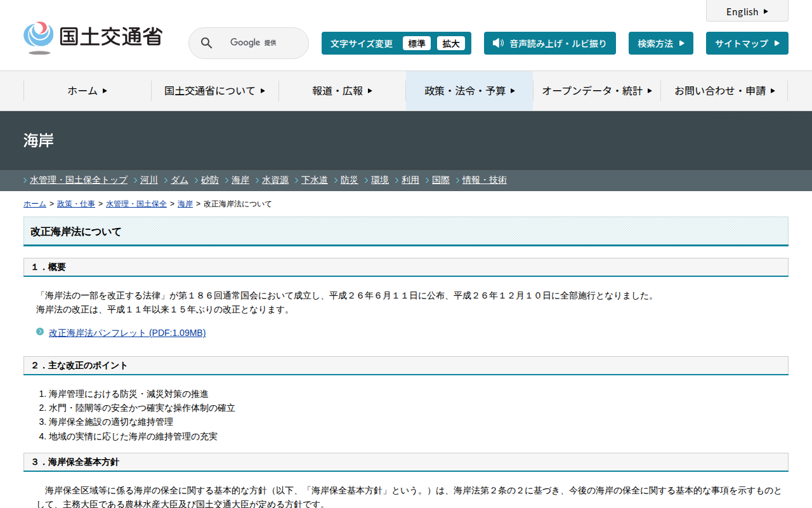Click the arrow icon on サイトマップ button

776,43
